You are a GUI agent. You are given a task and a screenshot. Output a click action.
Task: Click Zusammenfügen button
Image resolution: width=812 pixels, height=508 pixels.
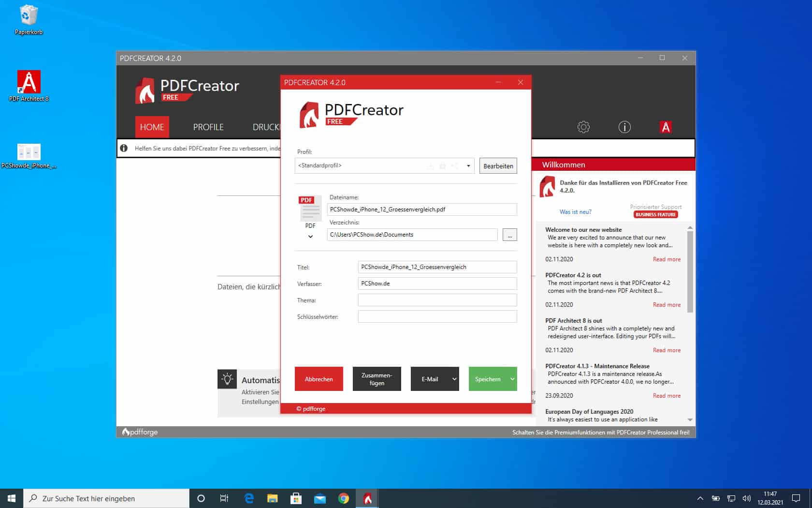point(377,379)
